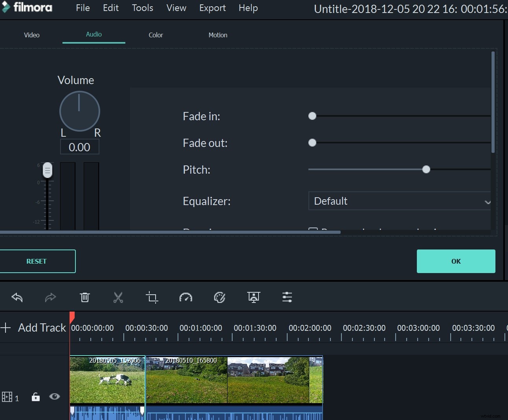Toggle visibility of track 1
The image size is (508, 420).
pos(55,397)
